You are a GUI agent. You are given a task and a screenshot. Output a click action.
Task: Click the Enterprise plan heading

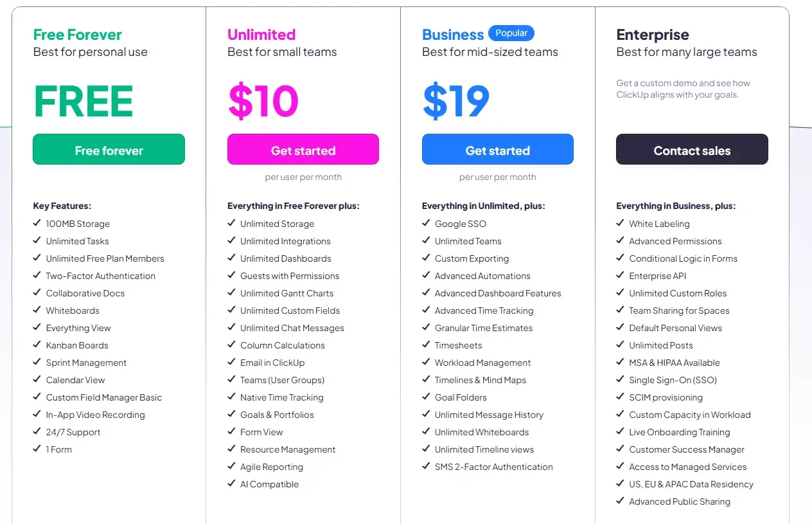coord(653,34)
